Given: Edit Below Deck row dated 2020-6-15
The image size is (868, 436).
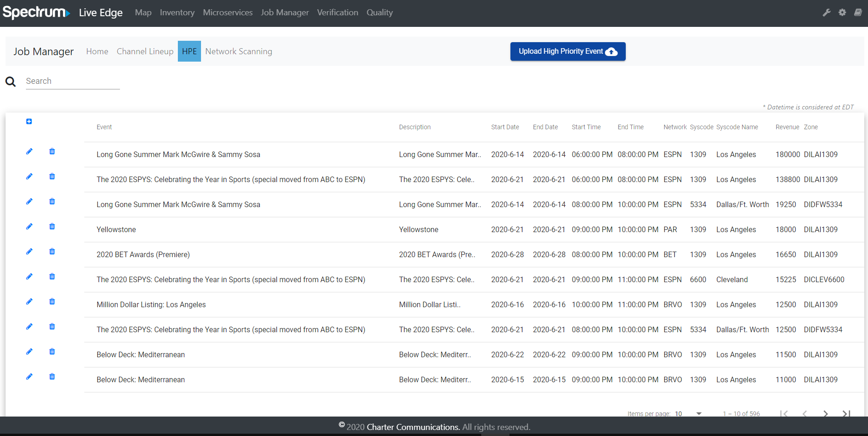Looking at the screenshot, I should (x=29, y=377).
